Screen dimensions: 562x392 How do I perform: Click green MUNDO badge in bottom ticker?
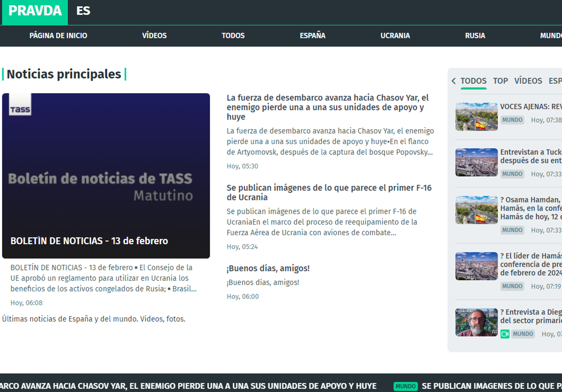[406, 386]
